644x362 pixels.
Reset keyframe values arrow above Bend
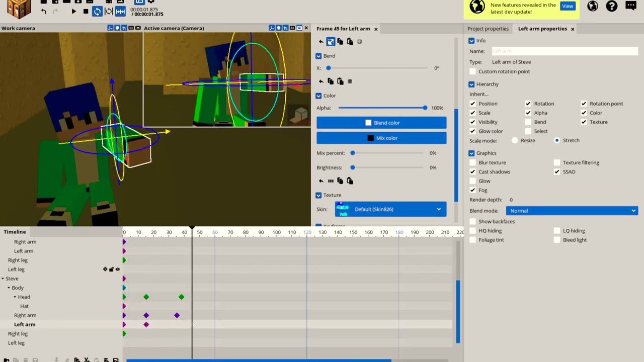(x=321, y=42)
